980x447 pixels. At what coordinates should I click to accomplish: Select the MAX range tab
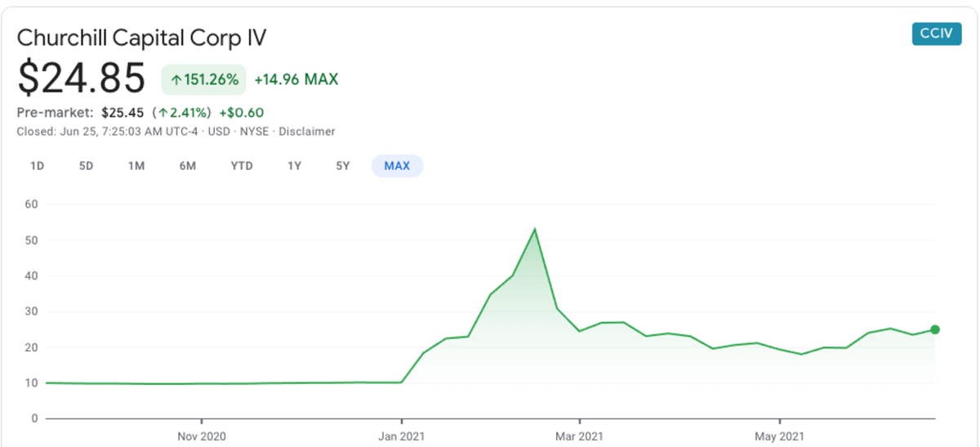point(397,166)
